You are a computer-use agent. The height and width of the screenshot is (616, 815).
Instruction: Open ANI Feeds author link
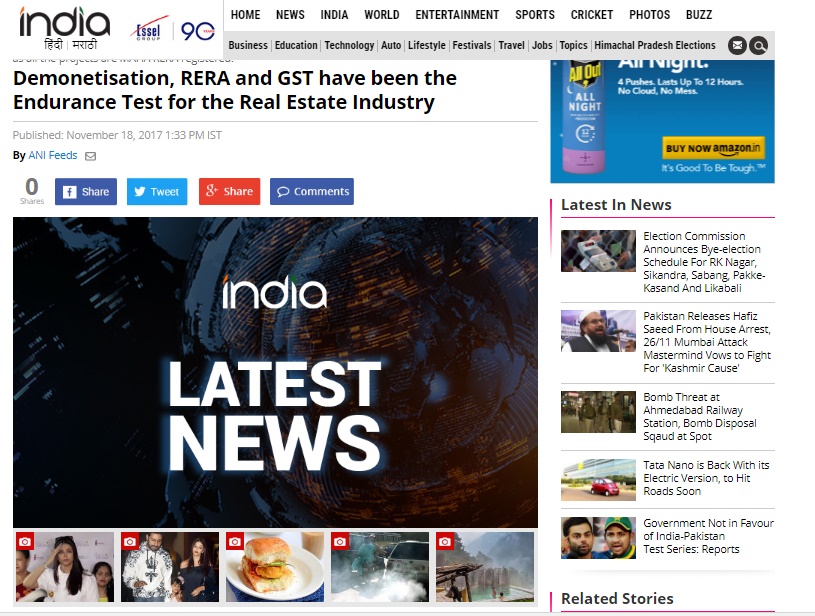(x=52, y=155)
